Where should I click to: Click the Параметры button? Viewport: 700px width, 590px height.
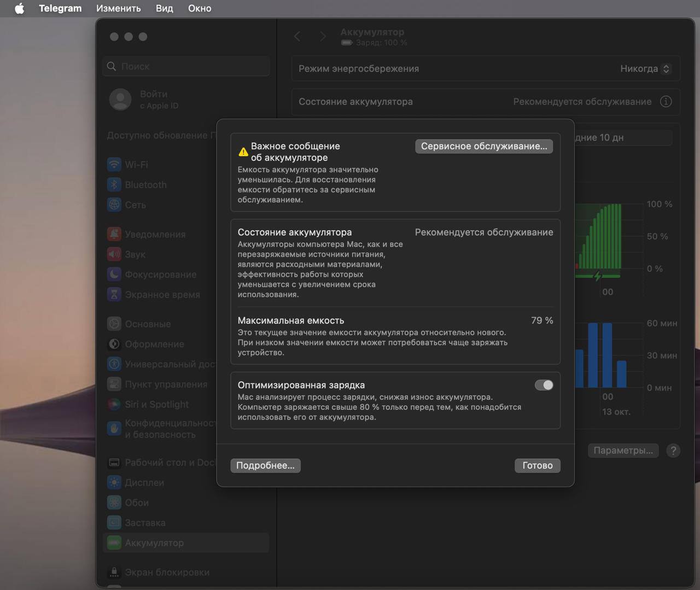[x=623, y=450]
